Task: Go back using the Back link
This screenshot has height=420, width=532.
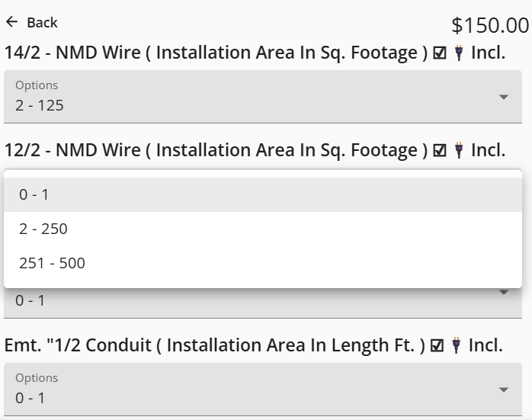Action: pos(42,23)
